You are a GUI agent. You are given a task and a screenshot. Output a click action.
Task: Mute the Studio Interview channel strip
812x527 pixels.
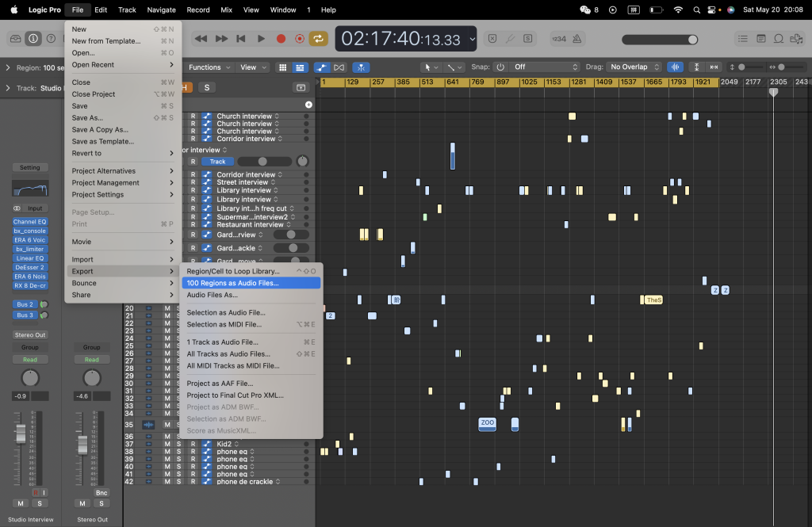(21, 503)
